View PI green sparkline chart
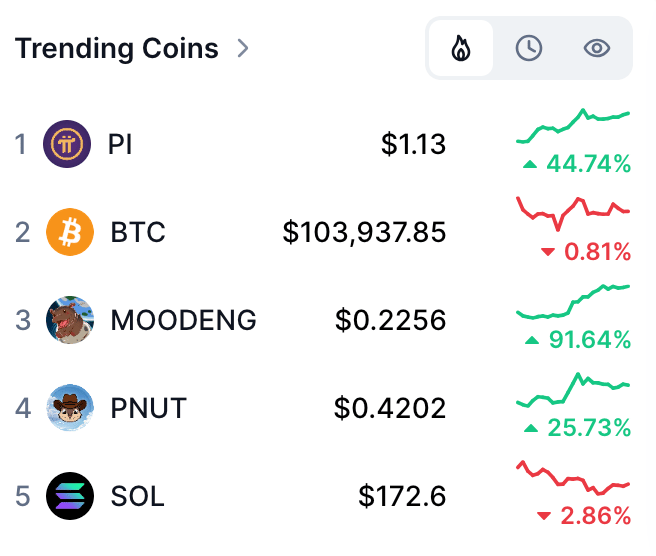This screenshot has height=556, width=656. coord(573,126)
